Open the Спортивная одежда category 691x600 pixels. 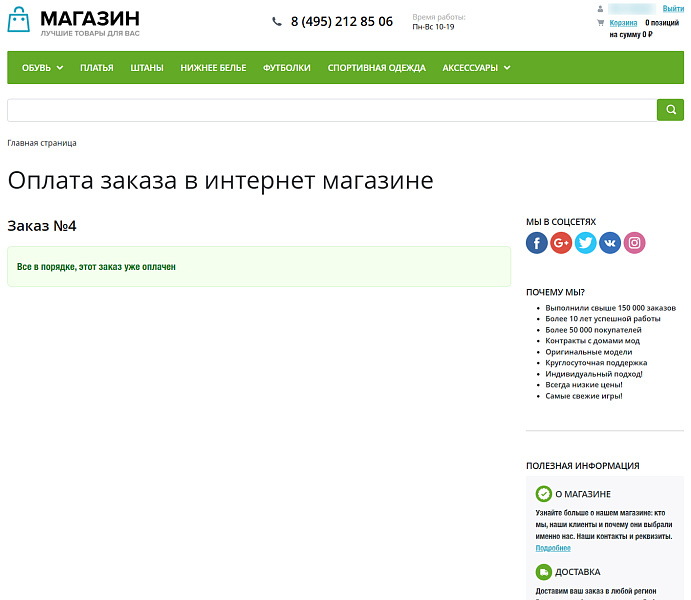tap(376, 68)
